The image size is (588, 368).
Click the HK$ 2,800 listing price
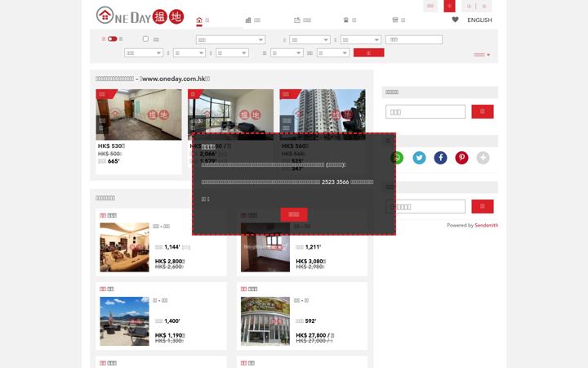(170, 261)
